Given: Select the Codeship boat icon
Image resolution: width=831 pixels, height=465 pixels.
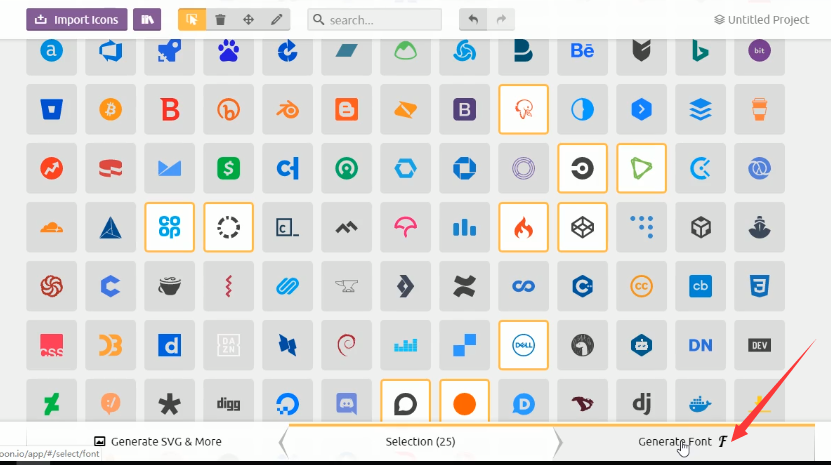Looking at the screenshot, I should click(x=759, y=227).
